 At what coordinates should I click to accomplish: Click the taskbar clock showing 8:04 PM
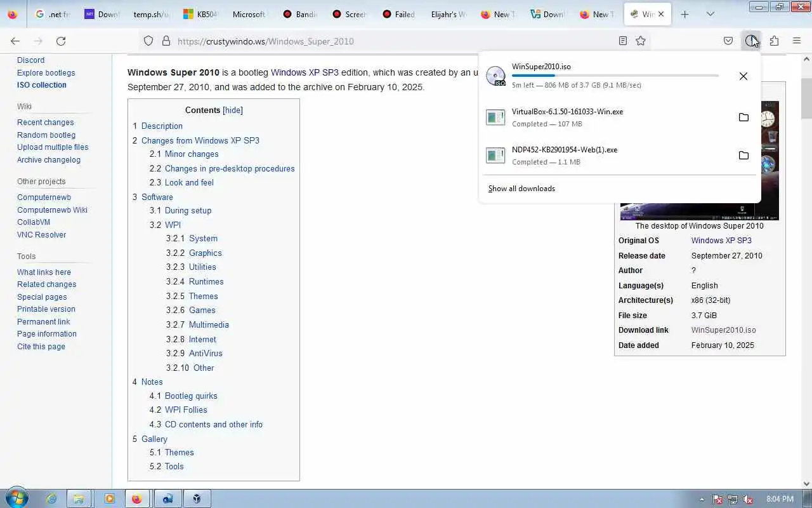pyautogui.click(x=780, y=499)
